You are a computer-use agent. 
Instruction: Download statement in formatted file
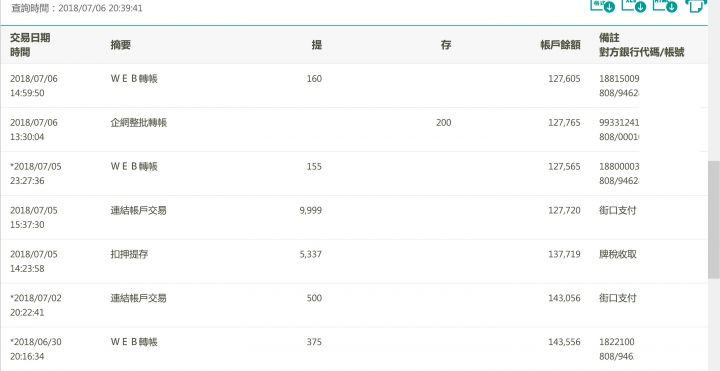coord(602,5)
